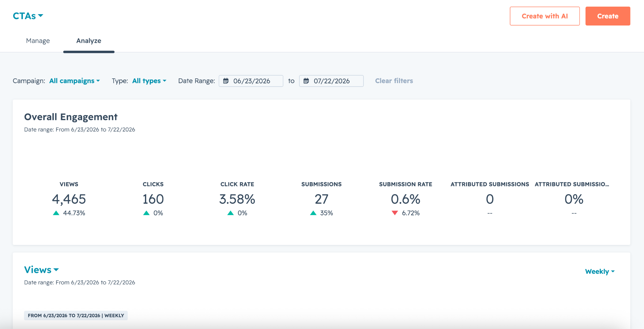The image size is (644, 329).
Task: Click the Submission Rate red down-trend icon
Action: (x=395, y=213)
